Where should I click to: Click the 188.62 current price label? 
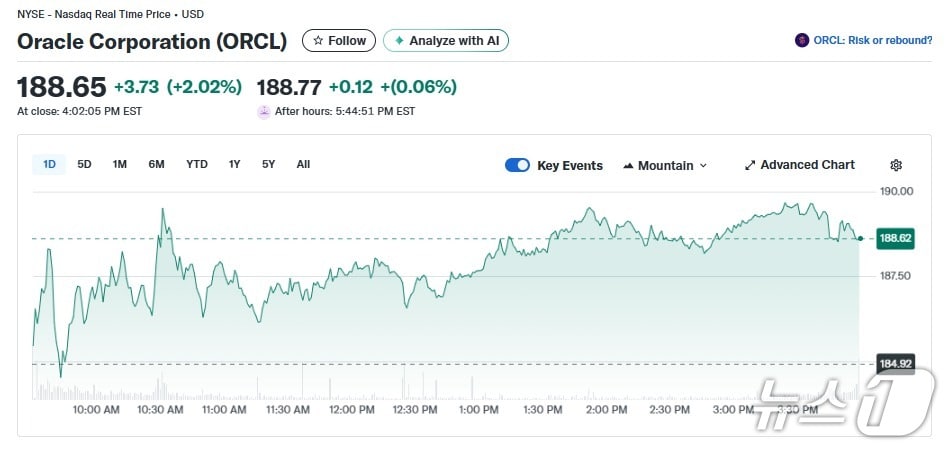894,238
